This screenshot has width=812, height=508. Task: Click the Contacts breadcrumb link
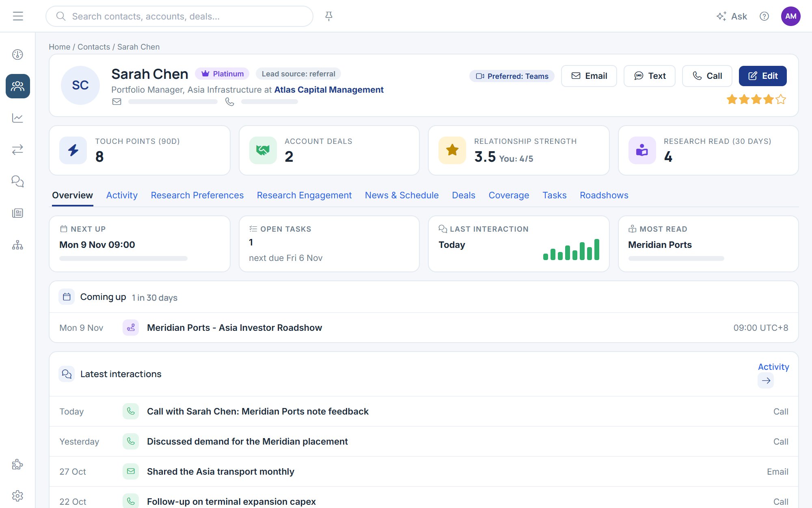click(x=94, y=47)
